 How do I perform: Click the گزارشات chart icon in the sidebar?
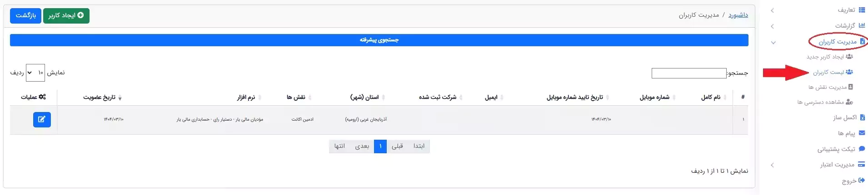[862, 25]
